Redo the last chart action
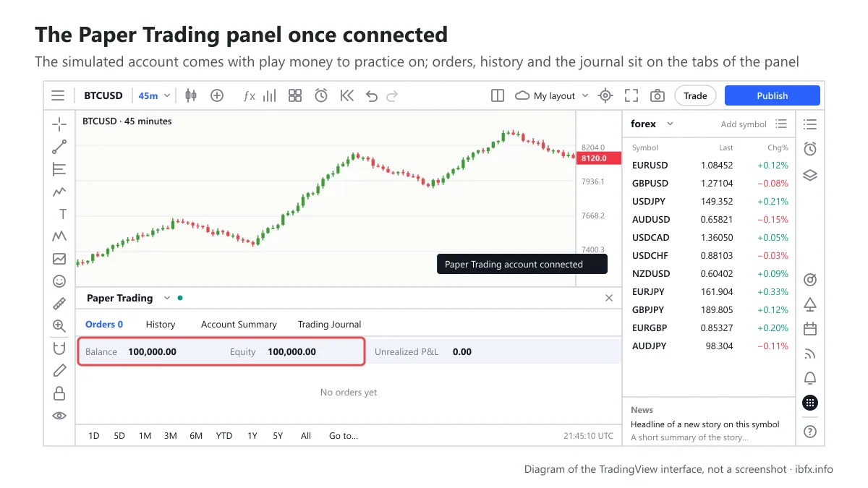 click(x=392, y=95)
